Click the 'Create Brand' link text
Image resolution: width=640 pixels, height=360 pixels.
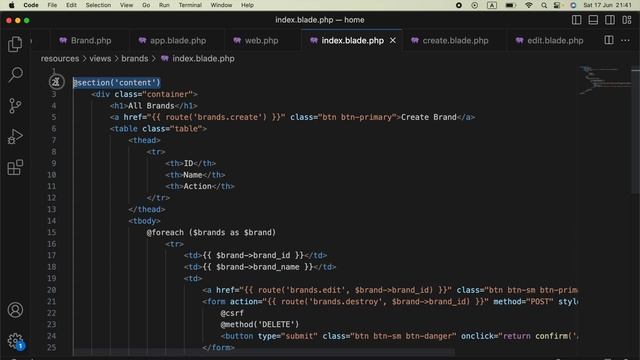429,117
